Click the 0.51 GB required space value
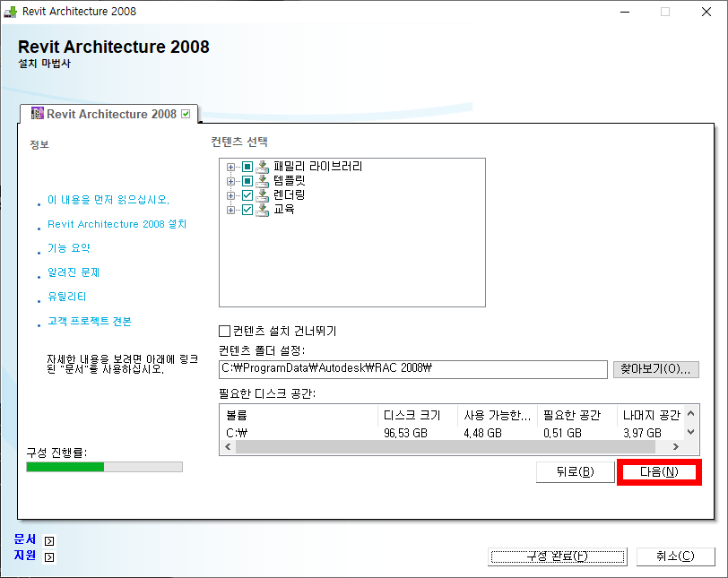The image size is (728, 578). pos(562,433)
